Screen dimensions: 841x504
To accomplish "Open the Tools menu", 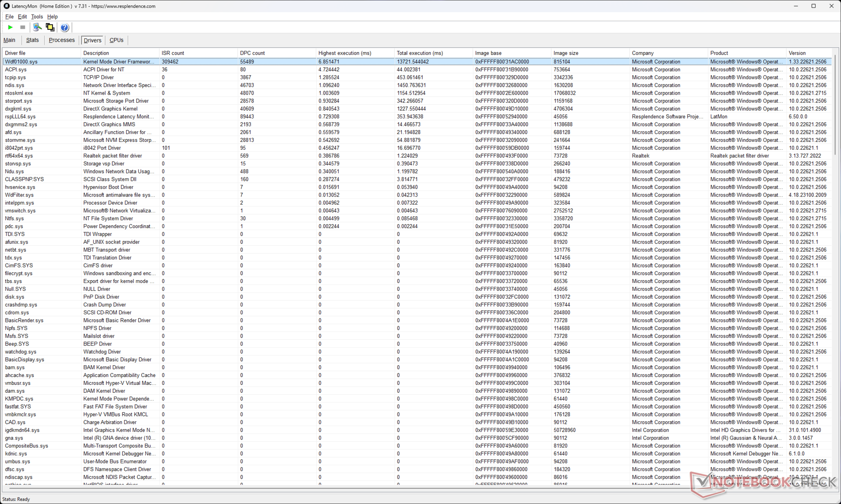I will tap(37, 17).
